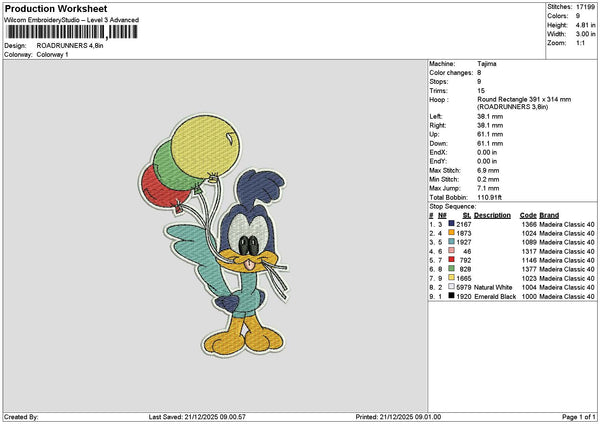Click the 'Left:' margin label
Viewport: 600px width, 424px height.
coord(435,116)
